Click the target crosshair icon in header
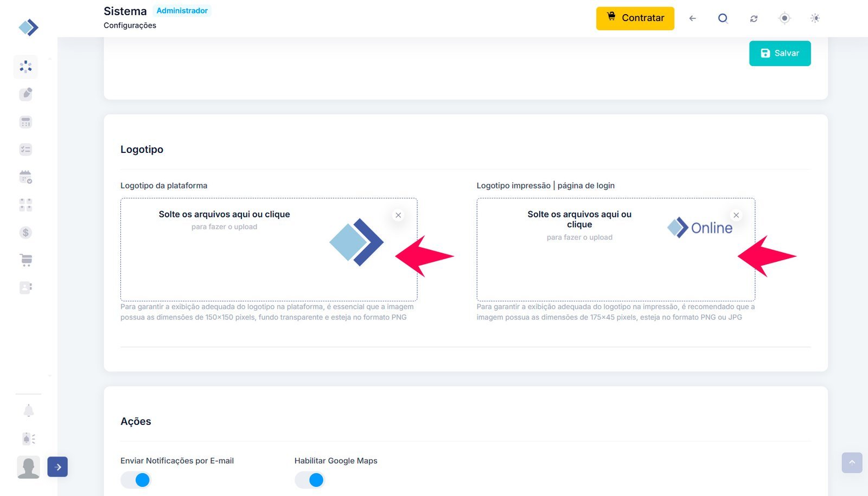The width and height of the screenshot is (868, 496). (784, 18)
